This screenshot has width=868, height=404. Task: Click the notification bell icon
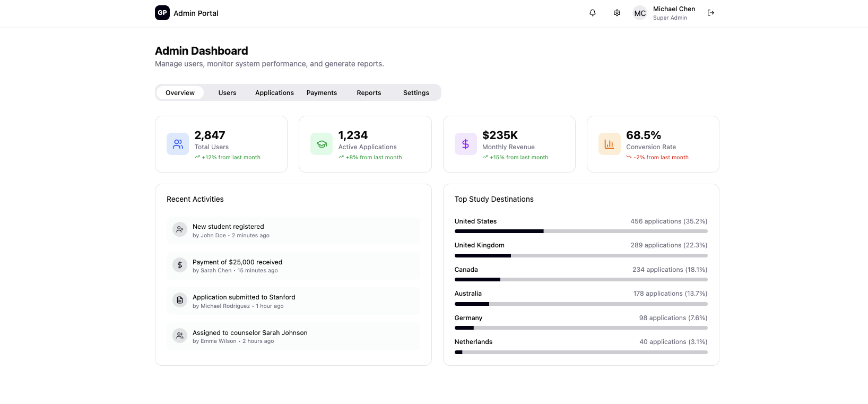click(x=593, y=13)
